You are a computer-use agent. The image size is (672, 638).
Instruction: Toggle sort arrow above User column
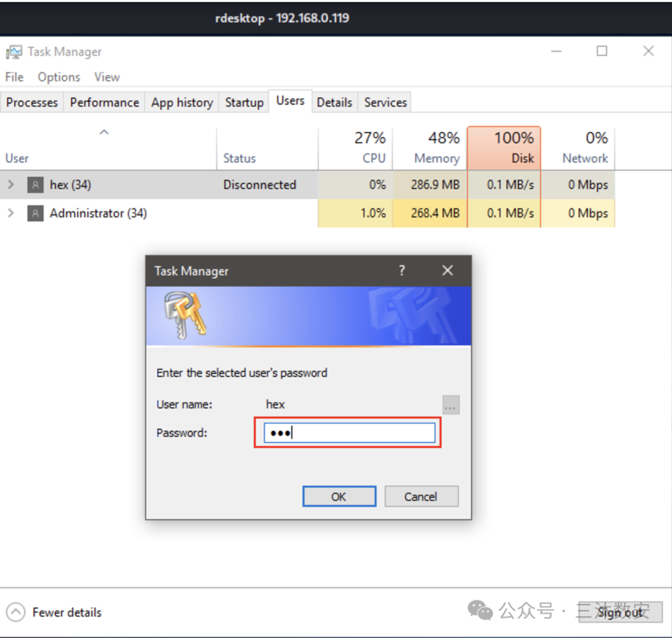coord(104,132)
